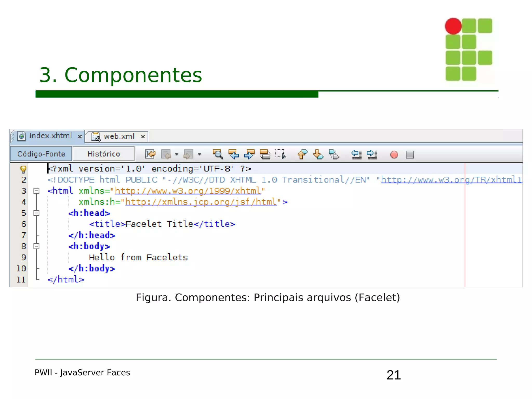
Task: Close the index.xhtml tab
Action: click(80, 136)
